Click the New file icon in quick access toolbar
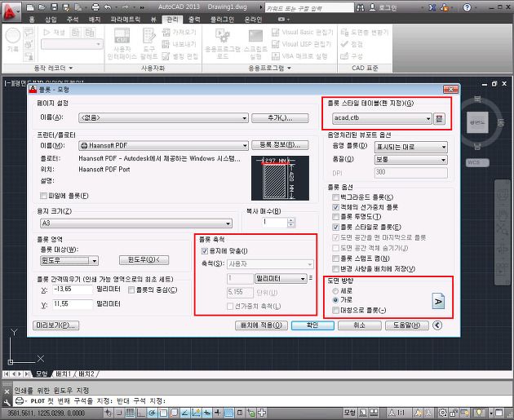This screenshot has width=514, height=420. pos(30,7)
